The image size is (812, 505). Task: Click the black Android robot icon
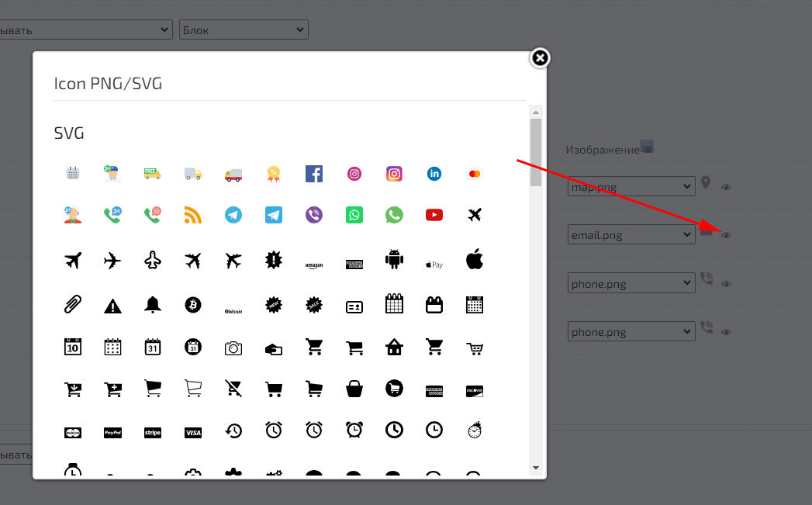394,260
